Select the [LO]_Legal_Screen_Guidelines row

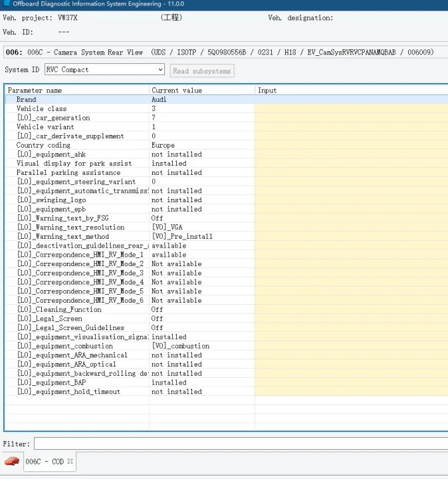pyautogui.click(x=227, y=328)
